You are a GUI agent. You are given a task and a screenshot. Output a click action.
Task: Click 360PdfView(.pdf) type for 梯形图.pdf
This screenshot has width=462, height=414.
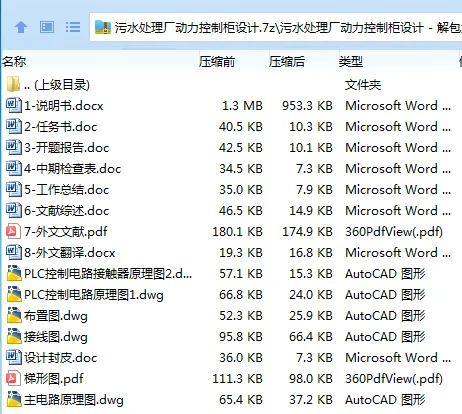(394, 379)
